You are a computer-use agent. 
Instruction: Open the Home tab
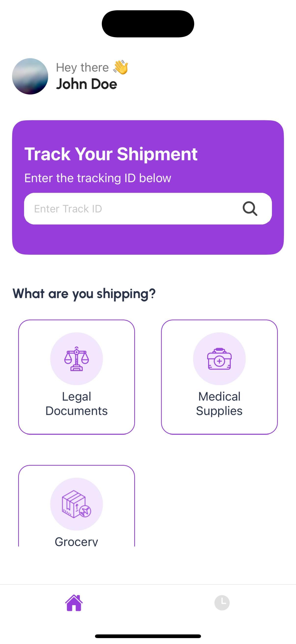pyautogui.click(x=74, y=603)
